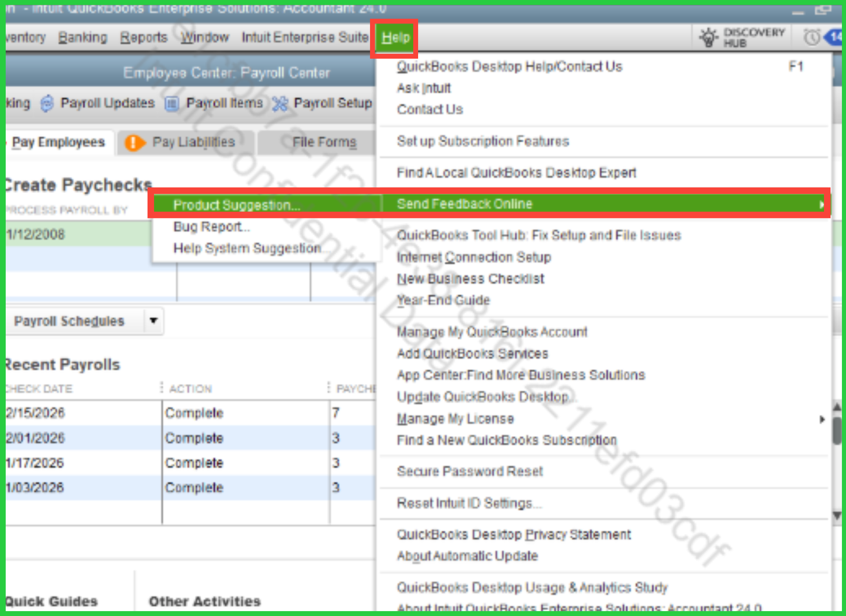Click the Payroll Setup tools icon
The height and width of the screenshot is (616, 846).
(x=280, y=103)
